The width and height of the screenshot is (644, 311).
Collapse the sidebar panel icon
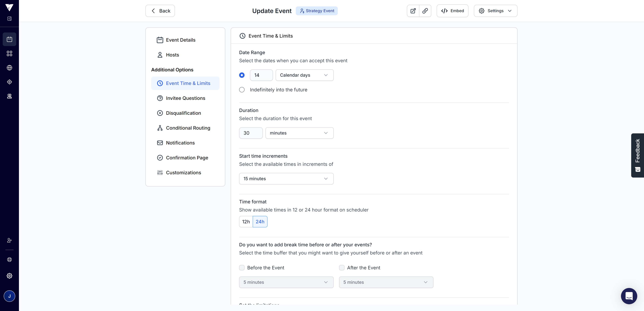click(x=9, y=18)
